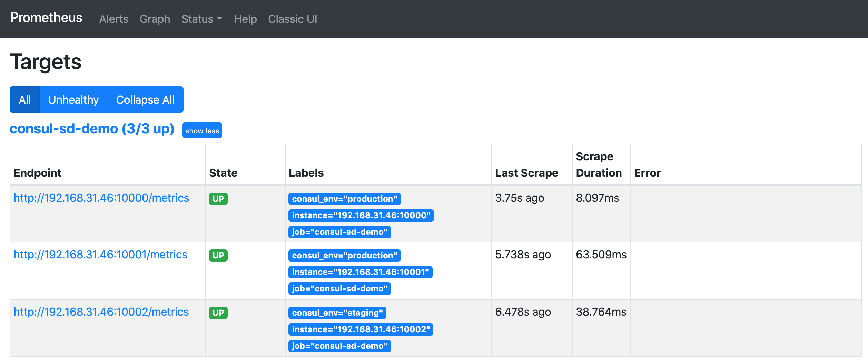The image size is (868, 364).
Task: Filter targets by Unhealthy
Action: point(73,99)
